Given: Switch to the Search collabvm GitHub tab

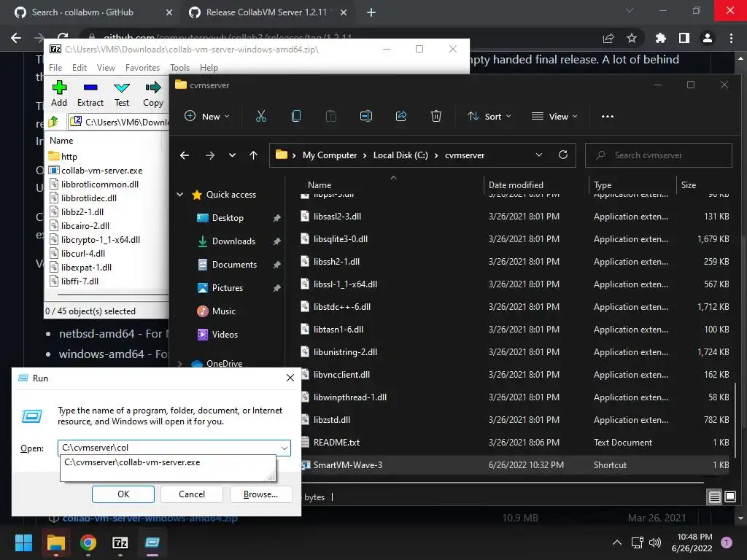Looking at the screenshot, I should point(90,12).
